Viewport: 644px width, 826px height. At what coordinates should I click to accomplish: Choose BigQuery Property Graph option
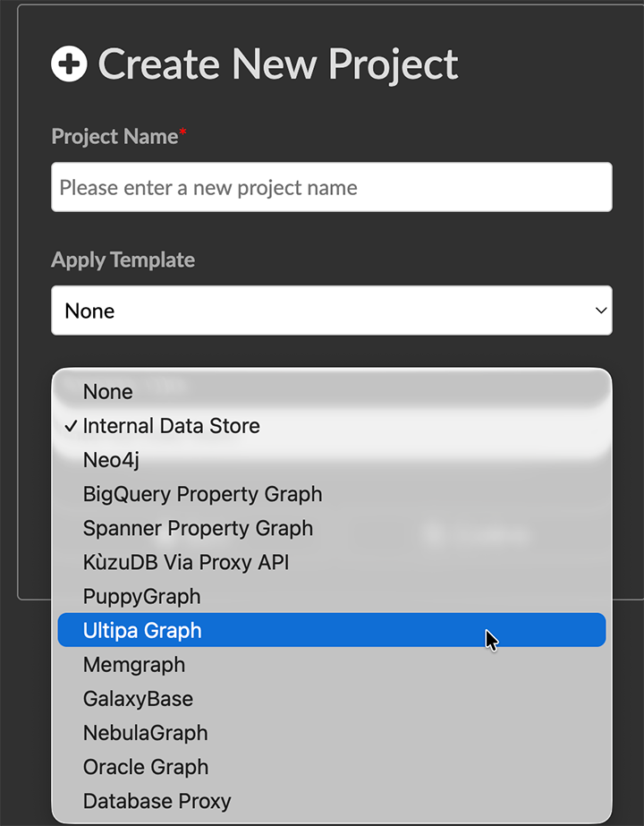click(x=202, y=494)
